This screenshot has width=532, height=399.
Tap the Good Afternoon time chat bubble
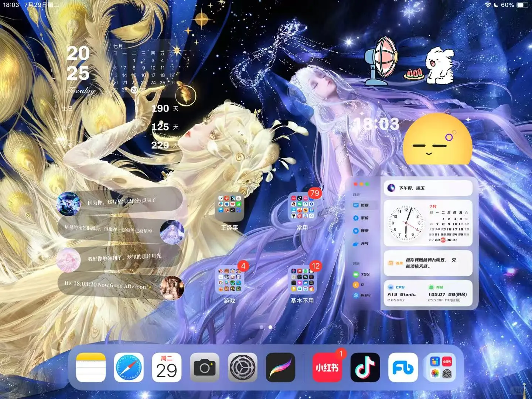click(120, 286)
